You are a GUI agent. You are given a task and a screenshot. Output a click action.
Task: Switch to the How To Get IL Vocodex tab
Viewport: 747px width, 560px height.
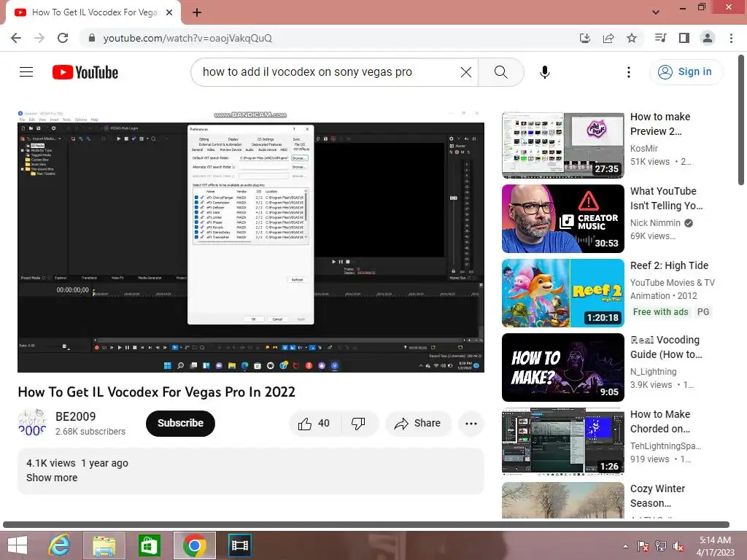pyautogui.click(x=94, y=12)
